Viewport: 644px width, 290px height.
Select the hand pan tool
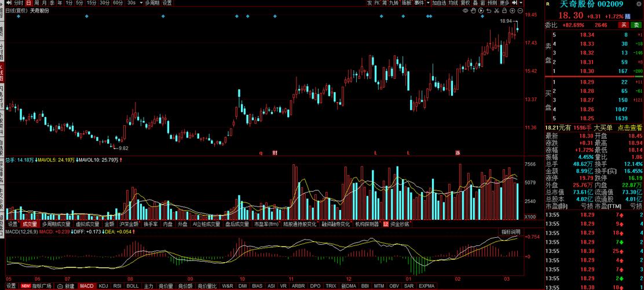(473, 10)
